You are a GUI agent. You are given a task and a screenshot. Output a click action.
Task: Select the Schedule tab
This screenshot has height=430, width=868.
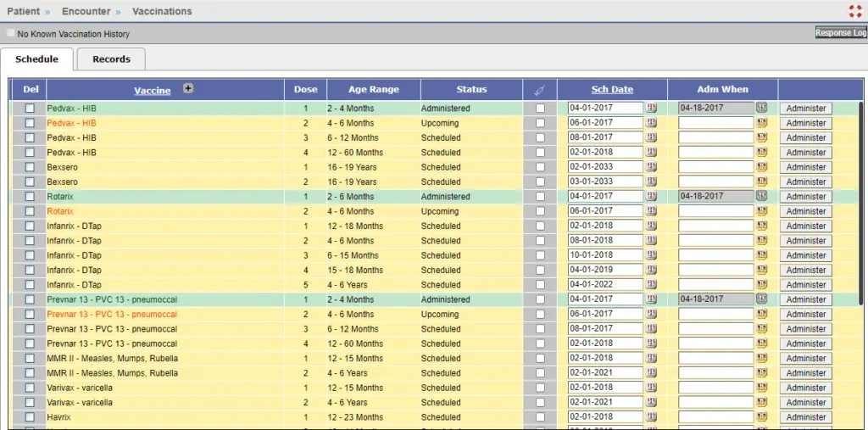pyautogui.click(x=36, y=59)
